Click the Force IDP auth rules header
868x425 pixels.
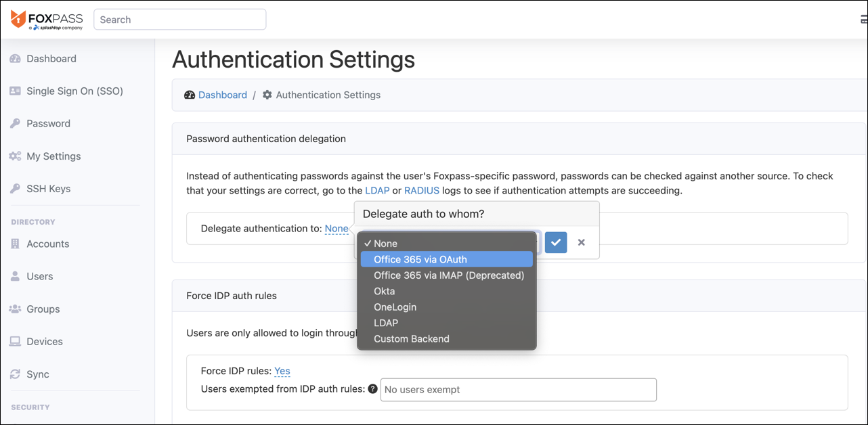pyautogui.click(x=232, y=296)
